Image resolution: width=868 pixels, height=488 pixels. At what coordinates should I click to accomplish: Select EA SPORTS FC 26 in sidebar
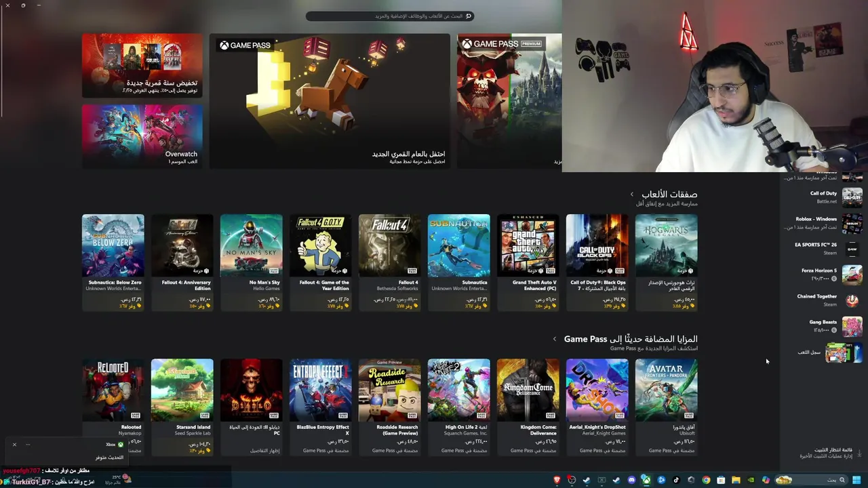click(x=823, y=249)
